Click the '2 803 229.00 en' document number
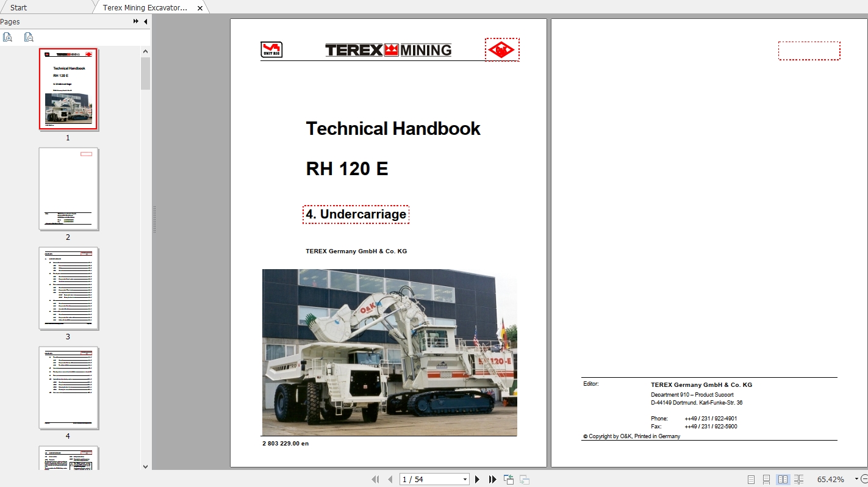The image size is (868, 487). click(285, 443)
